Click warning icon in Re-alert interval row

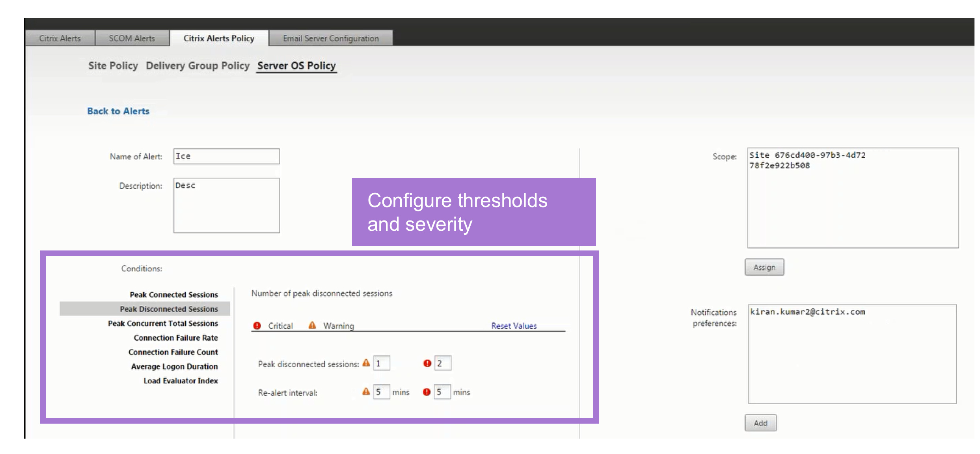pyautogui.click(x=366, y=392)
